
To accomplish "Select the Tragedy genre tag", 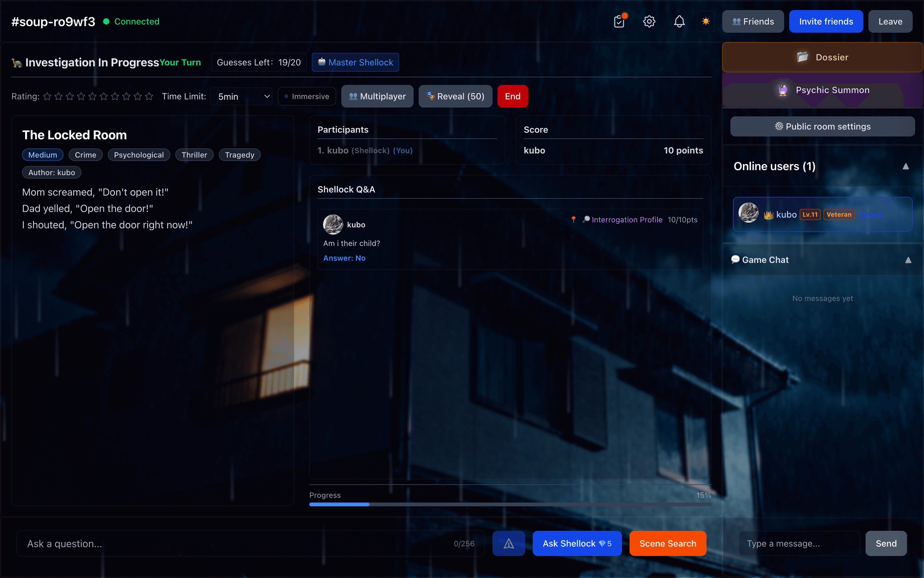I will 239,154.
